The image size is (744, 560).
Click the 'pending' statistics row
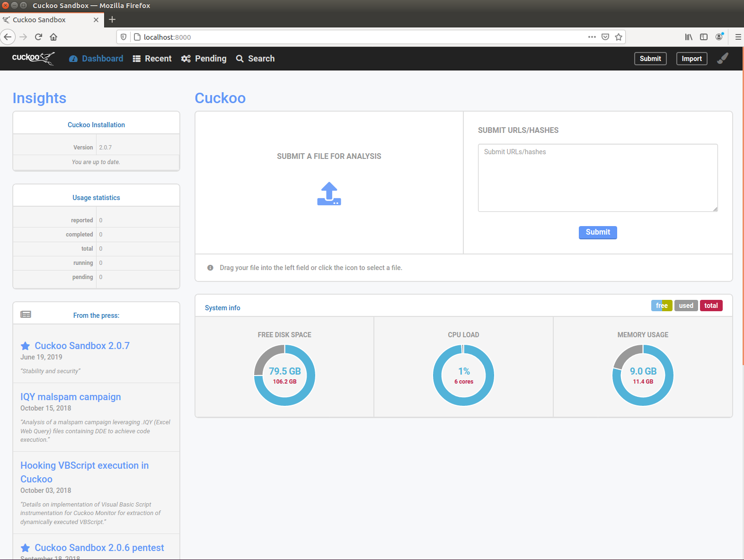click(96, 277)
